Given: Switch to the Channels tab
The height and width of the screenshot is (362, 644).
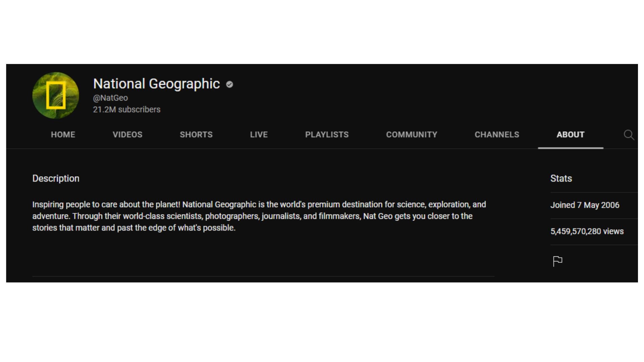Looking at the screenshot, I should (497, 135).
